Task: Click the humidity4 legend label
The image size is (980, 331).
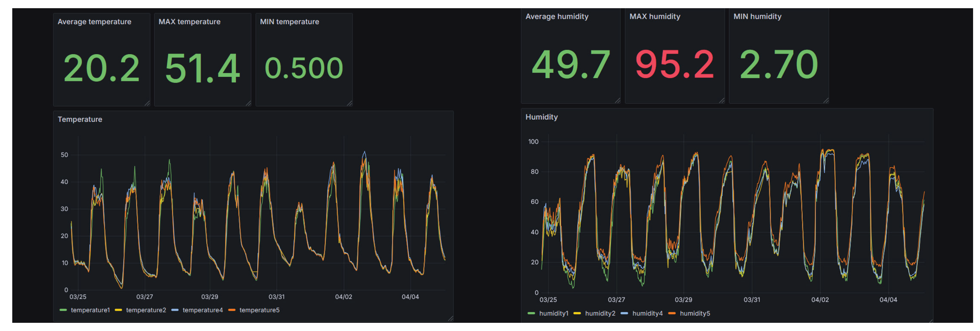Action: pos(647,313)
